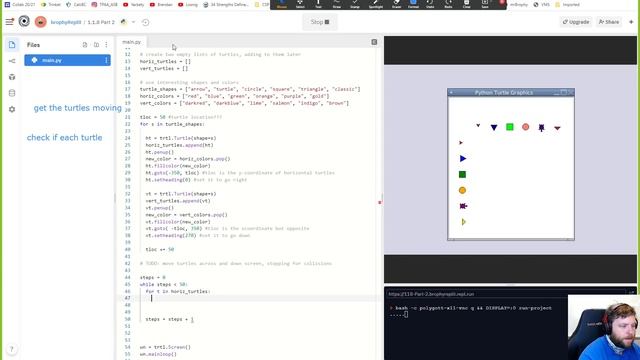The height and width of the screenshot is (360, 640).
Task: Select Zoom annotation Eraser tool
Action: pyautogui.click(x=396, y=4)
